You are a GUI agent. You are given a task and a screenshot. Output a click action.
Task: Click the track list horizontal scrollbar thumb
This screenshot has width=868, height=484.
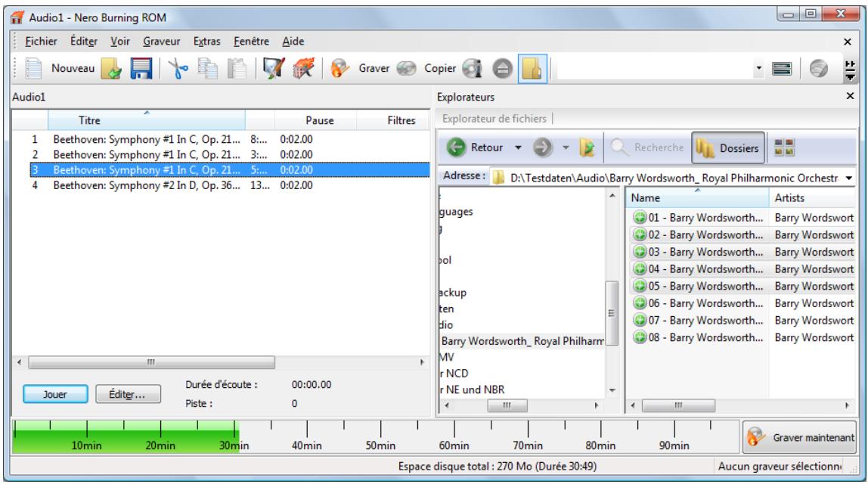click(x=152, y=362)
